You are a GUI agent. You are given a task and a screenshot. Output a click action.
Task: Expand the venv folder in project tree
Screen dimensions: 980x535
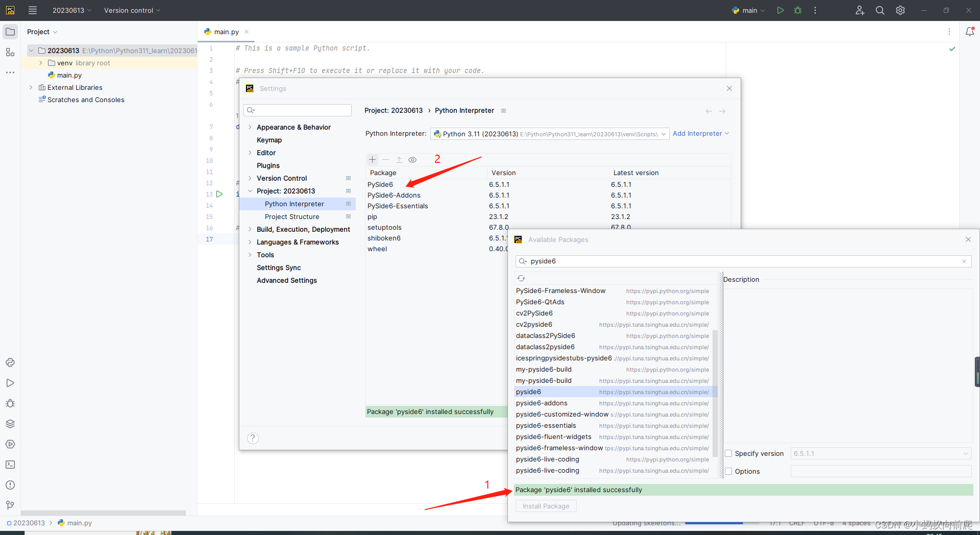point(40,63)
